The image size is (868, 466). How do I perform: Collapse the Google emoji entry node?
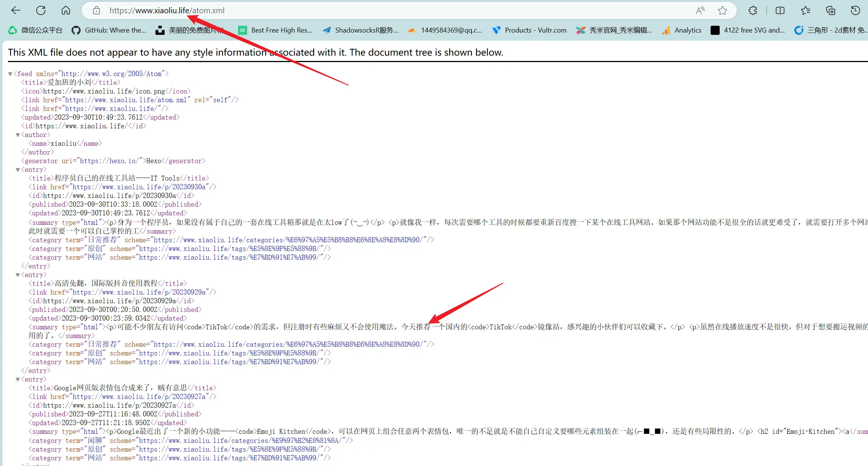(x=17, y=379)
